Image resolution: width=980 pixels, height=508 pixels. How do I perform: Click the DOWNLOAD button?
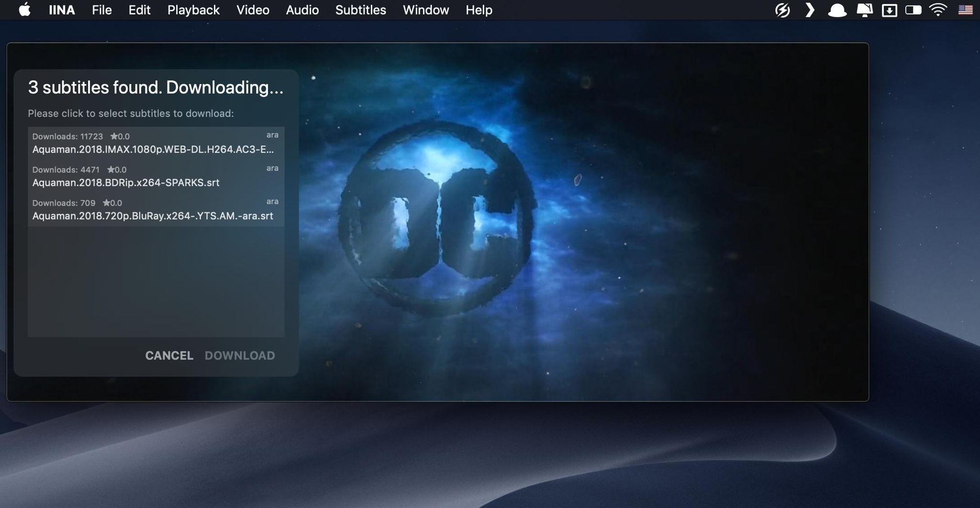pos(240,355)
